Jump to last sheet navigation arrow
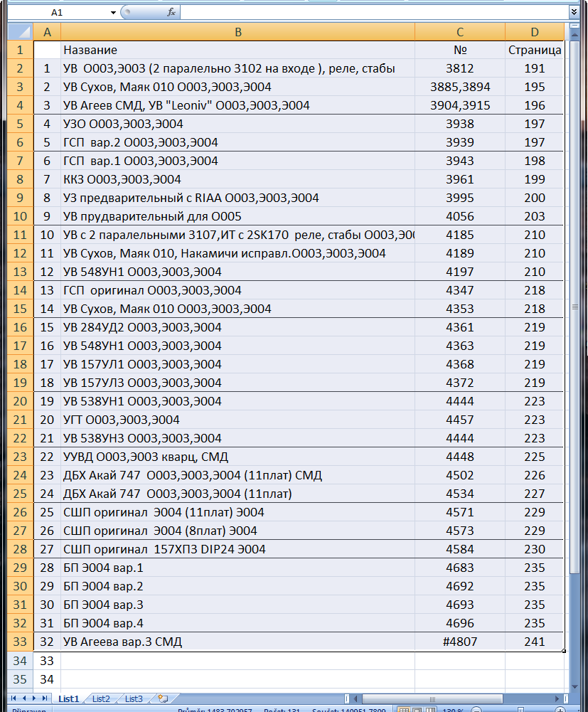 (x=45, y=698)
